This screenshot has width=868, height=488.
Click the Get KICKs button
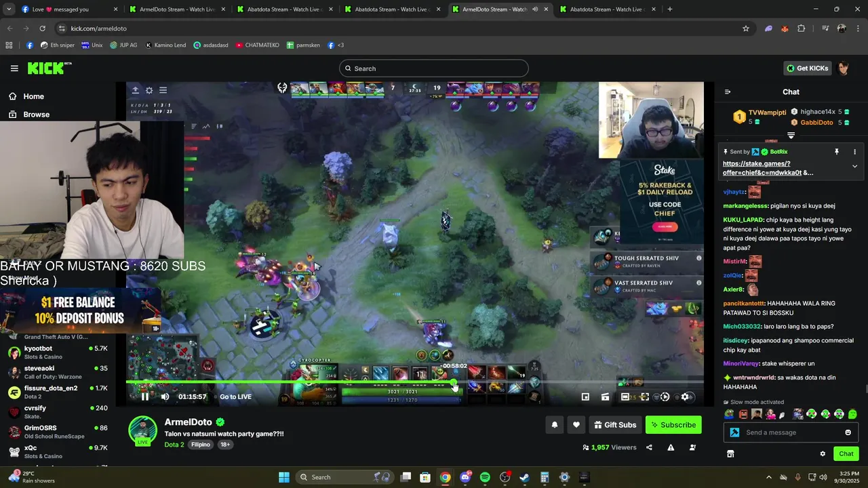pyautogui.click(x=806, y=68)
